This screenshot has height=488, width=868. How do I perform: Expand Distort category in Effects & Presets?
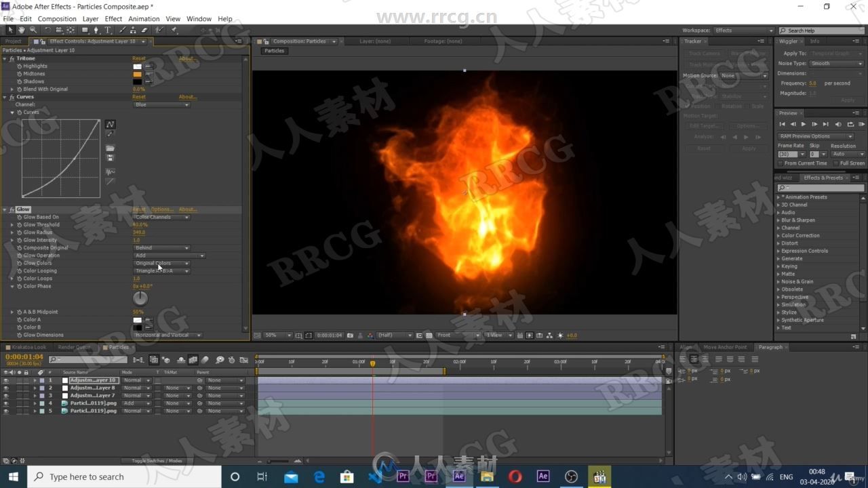coord(778,243)
